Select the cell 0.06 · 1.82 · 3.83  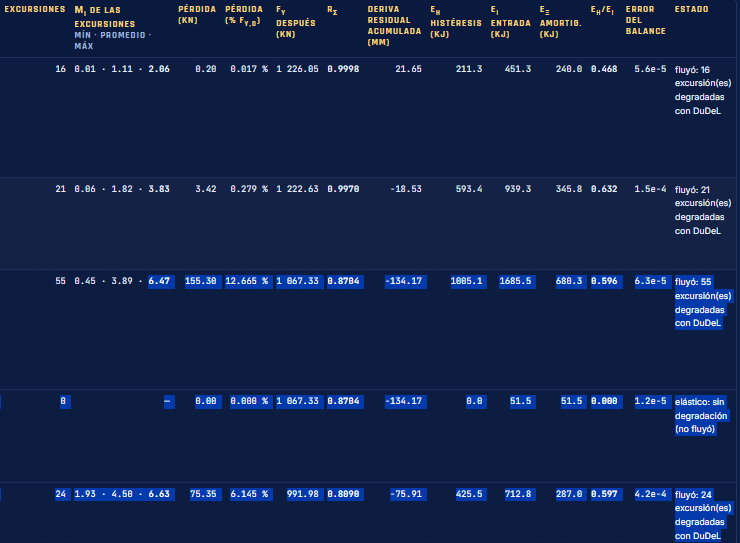click(122, 189)
